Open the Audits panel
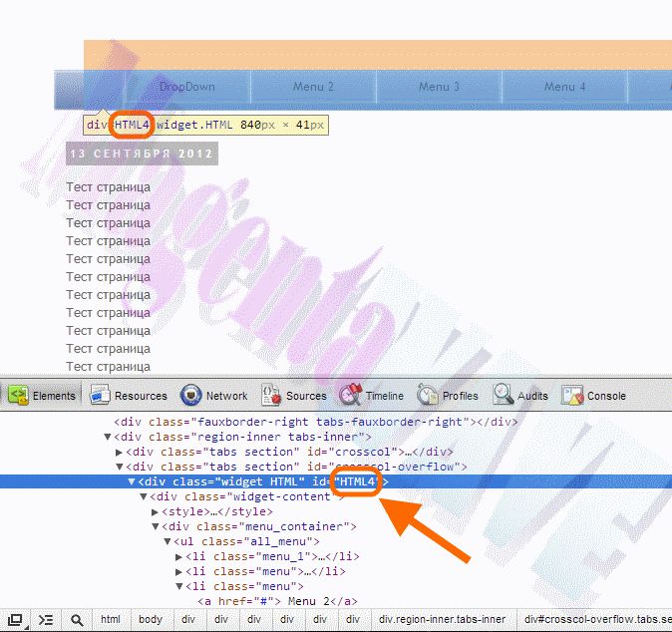 pos(520,396)
